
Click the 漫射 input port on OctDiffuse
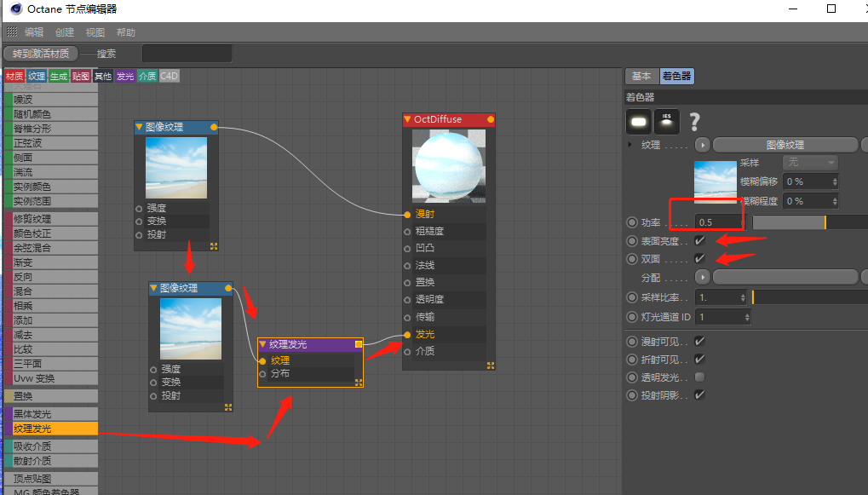[407, 215]
